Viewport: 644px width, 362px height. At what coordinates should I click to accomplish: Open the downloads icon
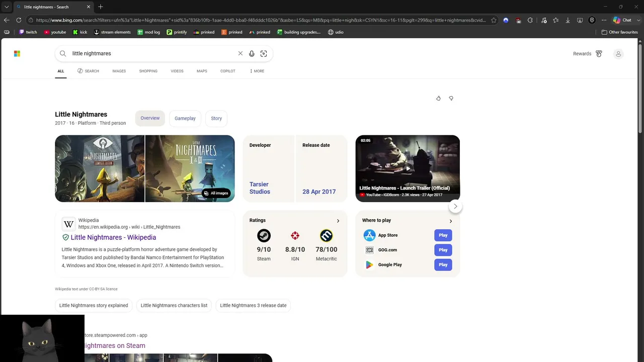click(x=568, y=20)
